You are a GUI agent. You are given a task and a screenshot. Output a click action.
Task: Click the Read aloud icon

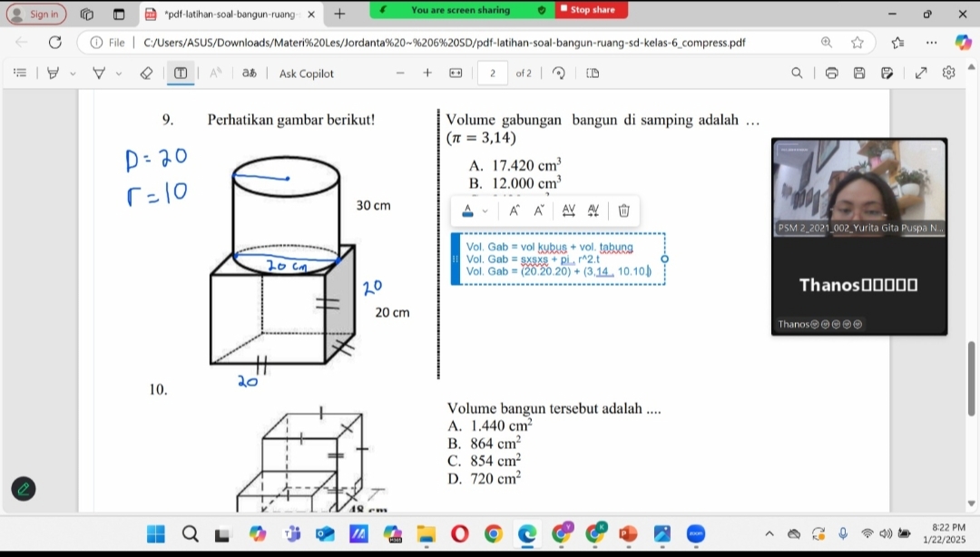click(x=216, y=73)
